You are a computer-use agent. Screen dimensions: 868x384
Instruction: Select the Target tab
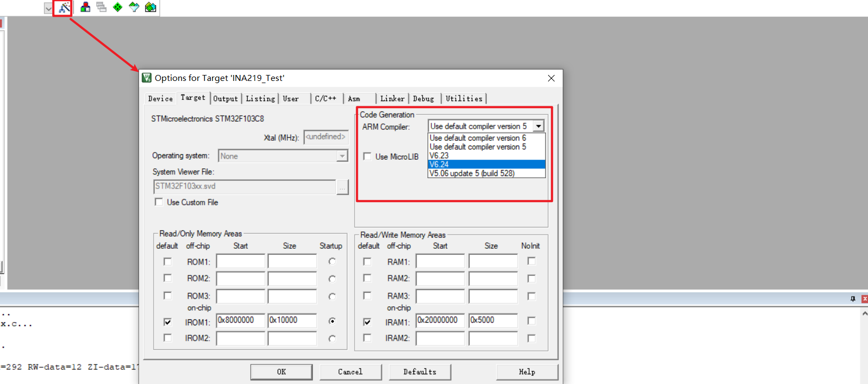pyautogui.click(x=193, y=98)
